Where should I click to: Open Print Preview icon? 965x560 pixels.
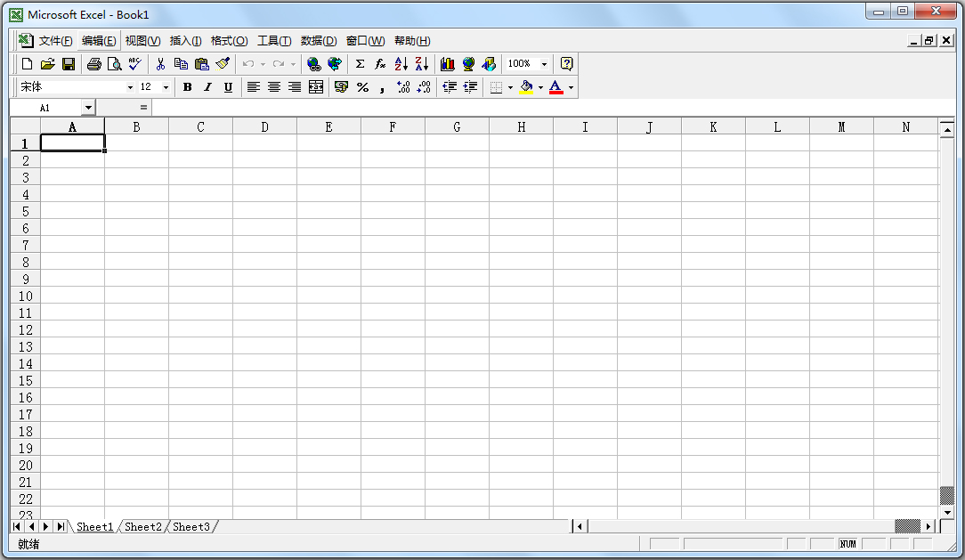tap(115, 64)
